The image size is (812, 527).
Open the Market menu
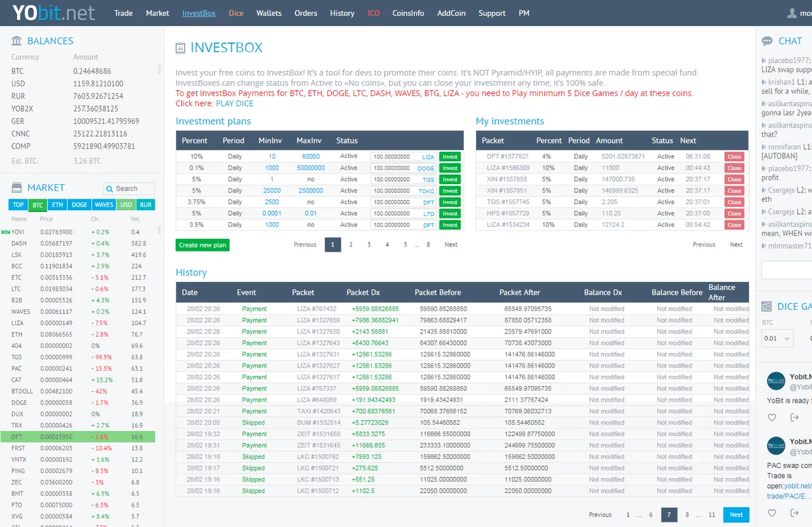[x=157, y=13]
